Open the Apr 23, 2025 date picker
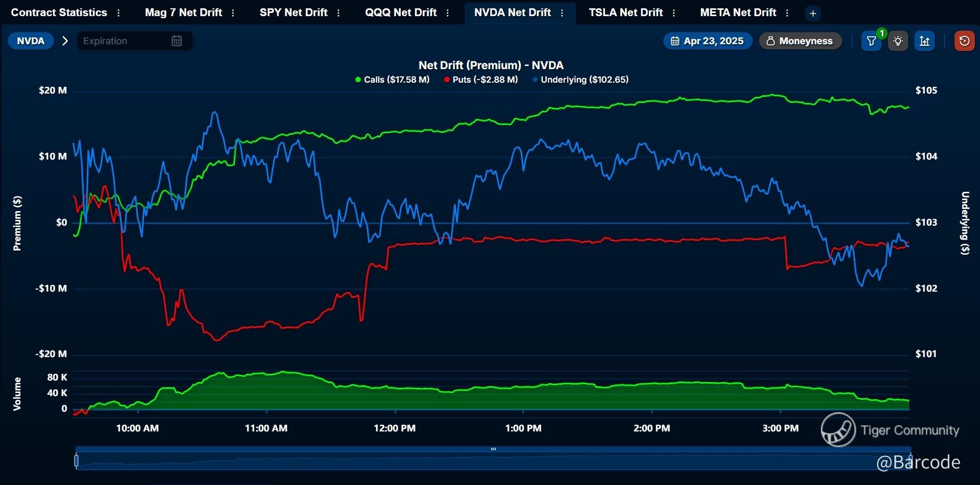 [707, 41]
